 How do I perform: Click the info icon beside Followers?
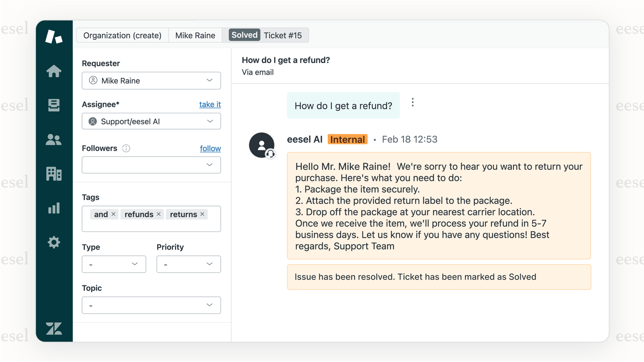coord(126,148)
